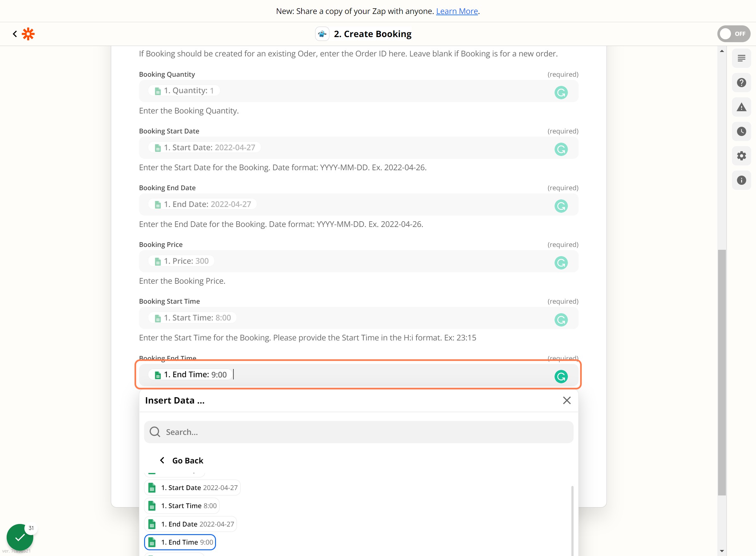Image resolution: width=756 pixels, height=556 pixels.
Task: Open the Learn More link in the banner
Action: (x=457, y=11)
